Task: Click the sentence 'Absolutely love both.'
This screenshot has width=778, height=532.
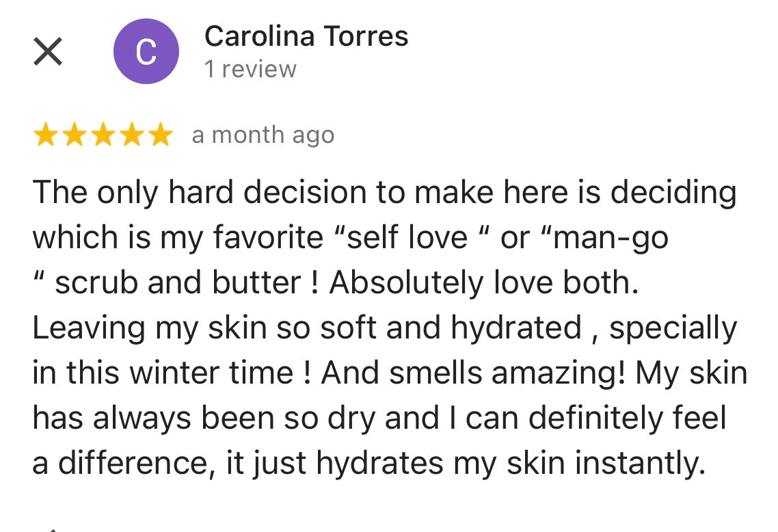Action: click(x=484, y=283)
